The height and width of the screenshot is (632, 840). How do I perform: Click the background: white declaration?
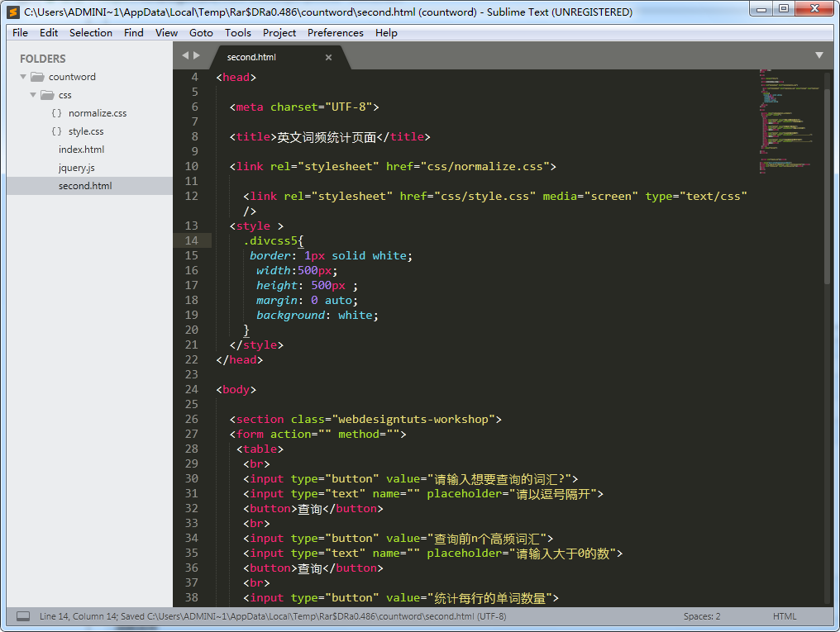tap(317, 316)
